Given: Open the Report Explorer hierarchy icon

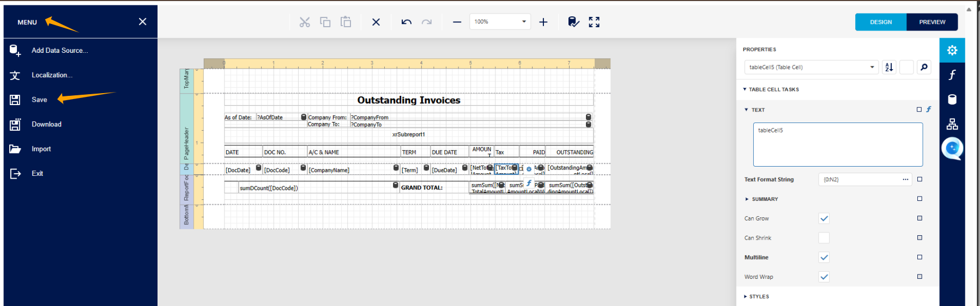Looking at the screenshot, I should coord(952,124).
